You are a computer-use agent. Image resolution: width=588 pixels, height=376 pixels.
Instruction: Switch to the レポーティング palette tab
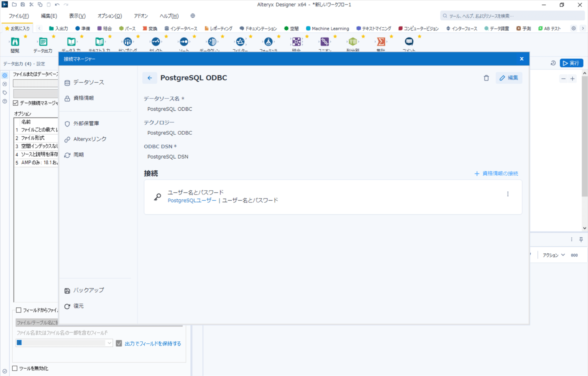pos(218,28)
